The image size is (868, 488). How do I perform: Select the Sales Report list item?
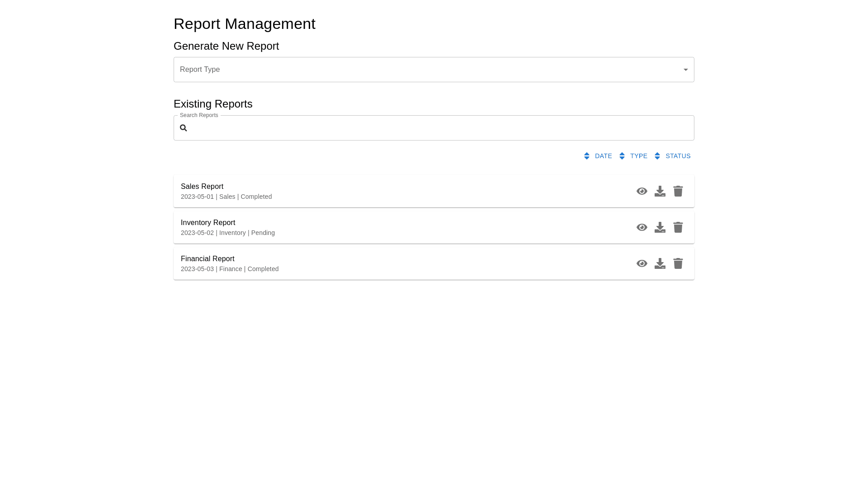pos(362,191)
